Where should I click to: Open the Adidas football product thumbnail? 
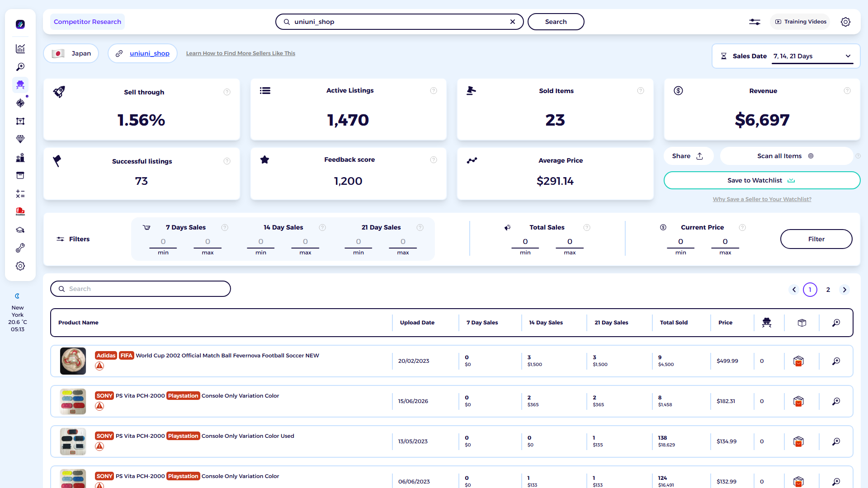click(x=73, y=361)
